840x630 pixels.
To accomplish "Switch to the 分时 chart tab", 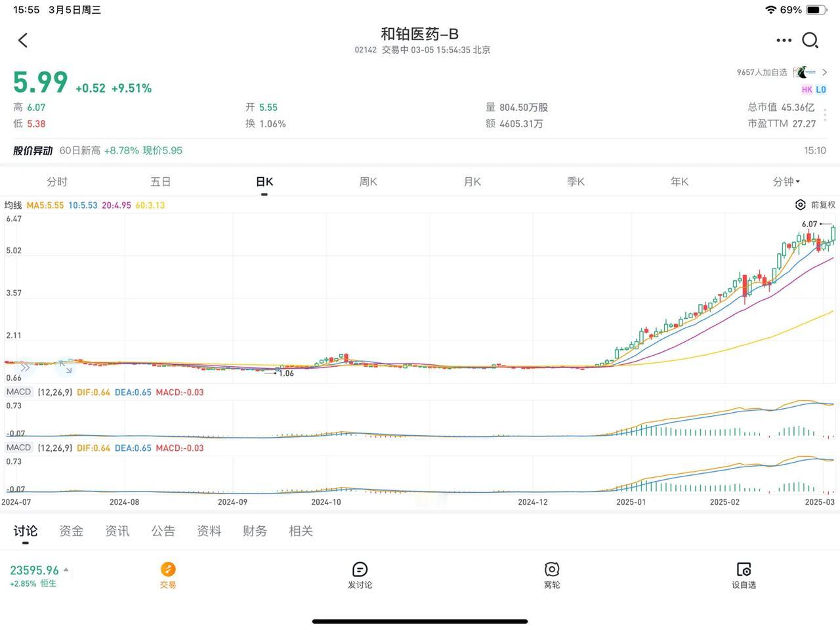I will [x=57, y=182].
